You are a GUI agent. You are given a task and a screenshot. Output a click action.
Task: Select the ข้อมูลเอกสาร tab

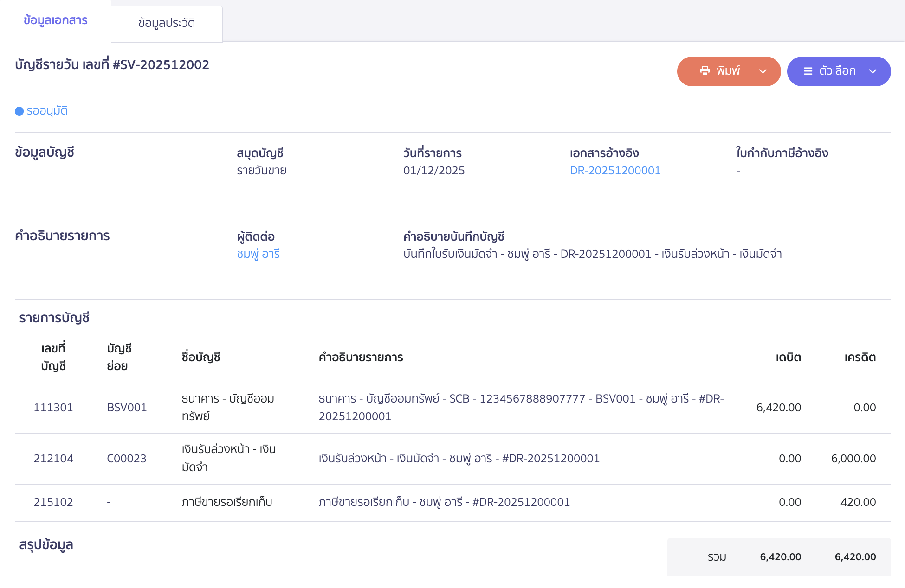(x=56, y=21)
